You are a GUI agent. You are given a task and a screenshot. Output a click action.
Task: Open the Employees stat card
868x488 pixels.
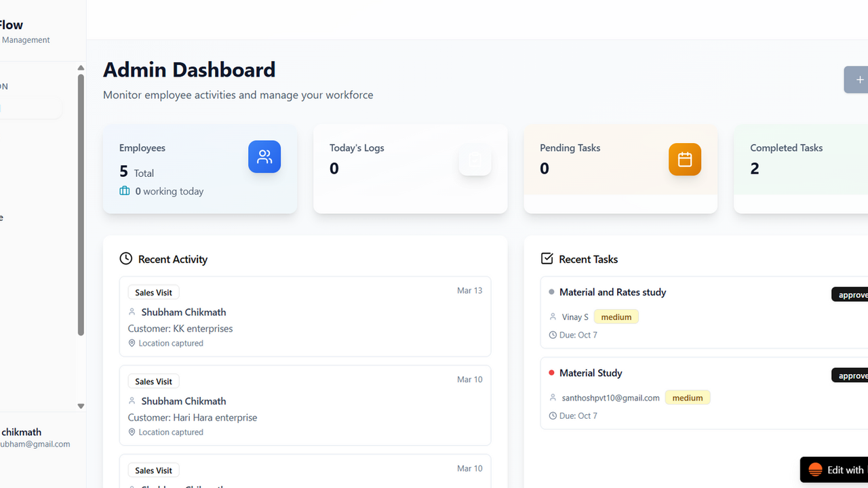coord(200,169)
